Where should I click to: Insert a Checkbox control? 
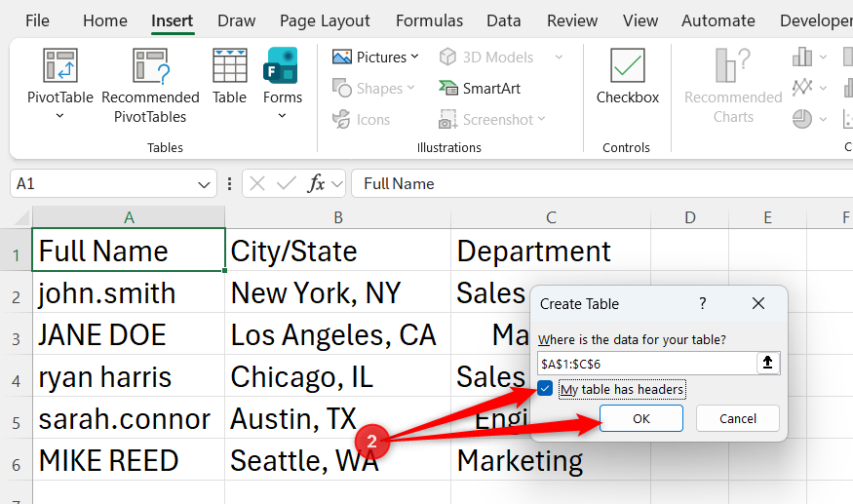coord(627,76)
